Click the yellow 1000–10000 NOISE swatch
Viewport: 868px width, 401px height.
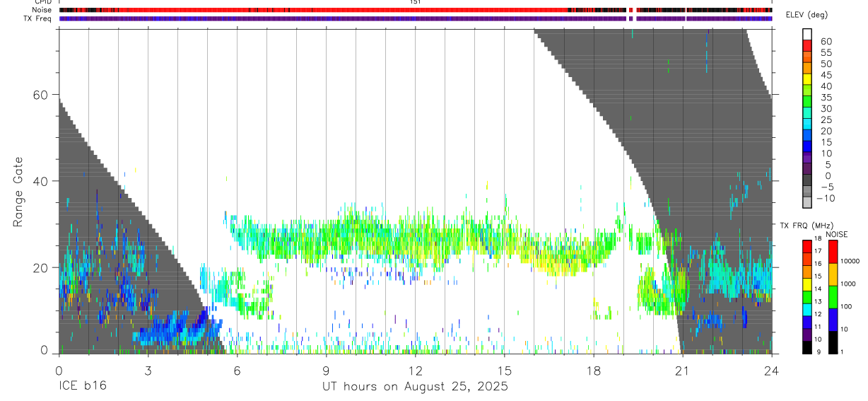[833, 274]
